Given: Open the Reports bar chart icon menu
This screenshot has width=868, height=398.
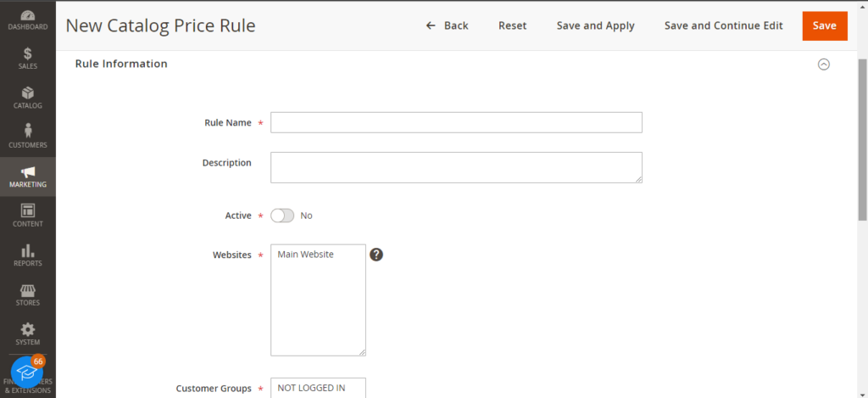Looking at the screenshot, I should point(28,255).
